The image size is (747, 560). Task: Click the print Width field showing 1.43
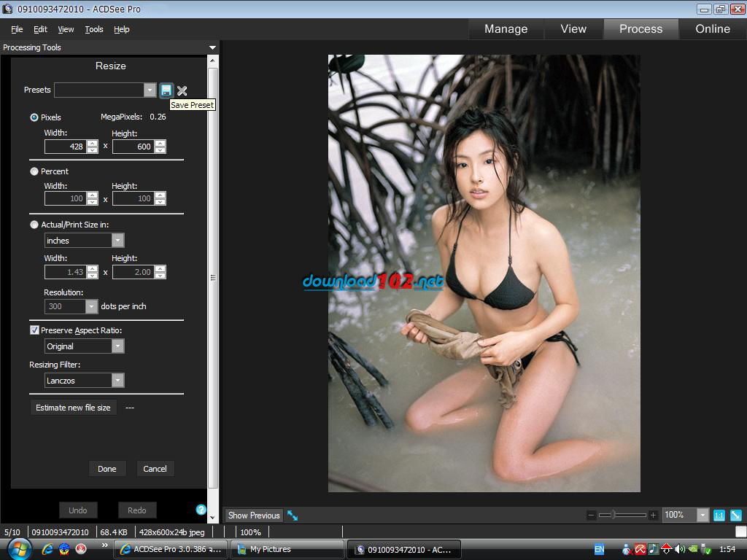[66, 272]
